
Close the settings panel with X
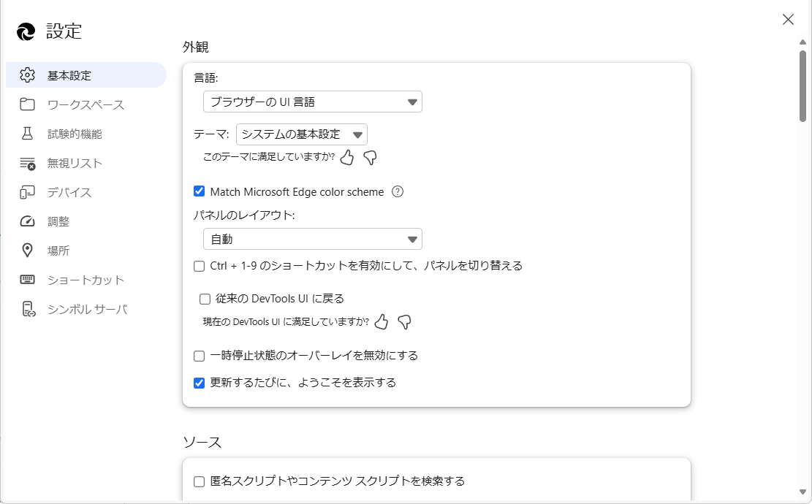click(x=788, y=20)
